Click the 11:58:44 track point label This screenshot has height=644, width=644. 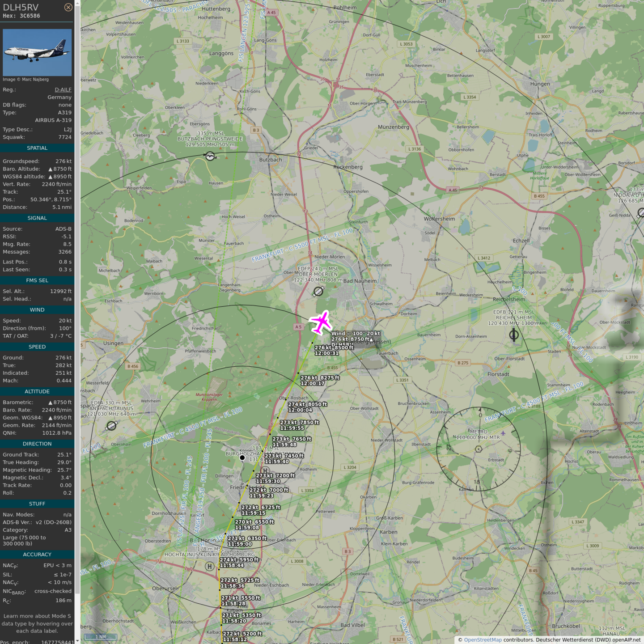[232, 565]
